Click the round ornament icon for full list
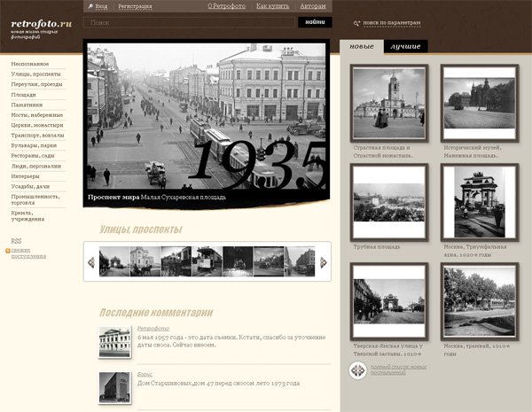Image resolution: width=532 pixels, height=412 pixels. pos(358,370)
